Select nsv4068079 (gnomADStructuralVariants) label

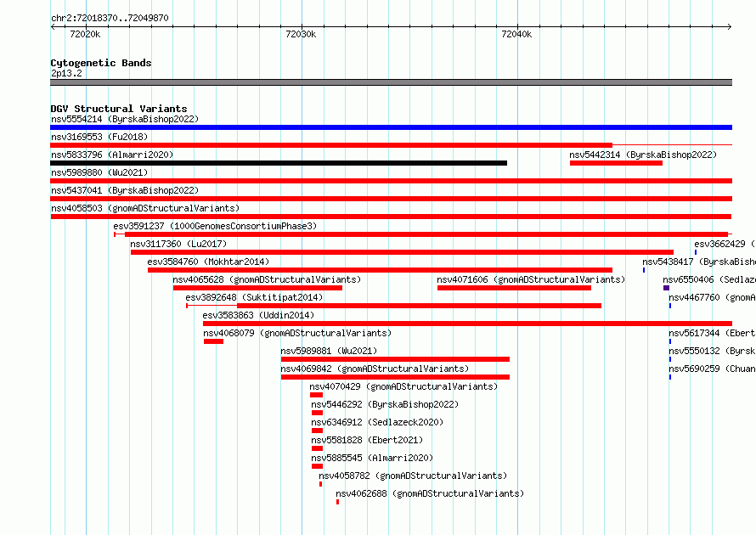(297, 333)
